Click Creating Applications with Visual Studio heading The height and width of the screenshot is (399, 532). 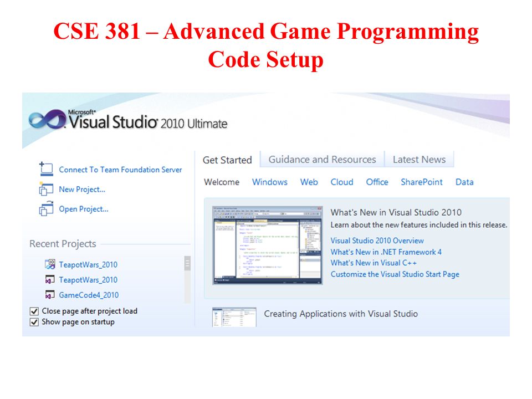(341, 314)
